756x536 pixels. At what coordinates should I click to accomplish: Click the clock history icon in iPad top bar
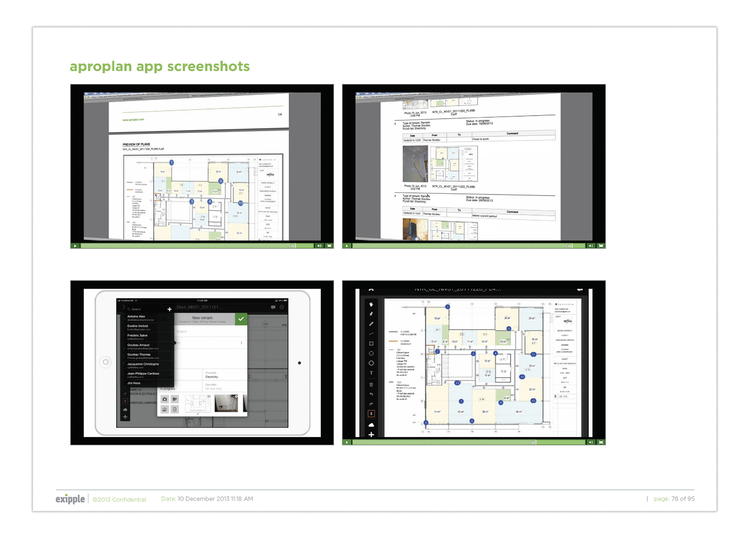[282, 307]
